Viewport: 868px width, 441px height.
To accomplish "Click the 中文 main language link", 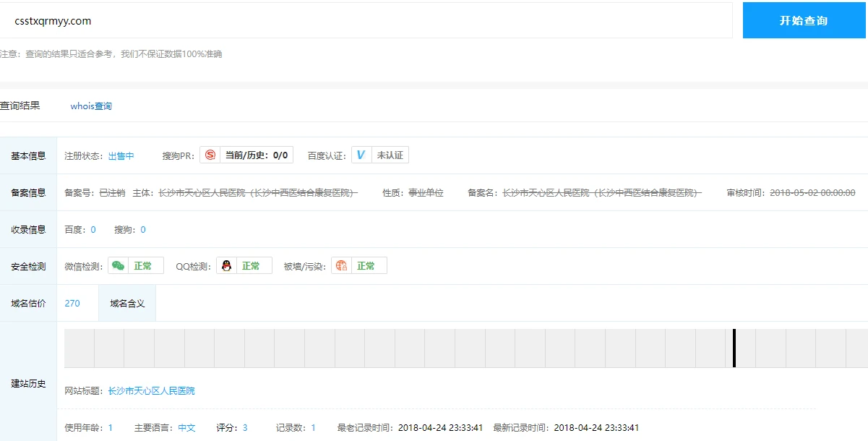I will click(186, 427).
